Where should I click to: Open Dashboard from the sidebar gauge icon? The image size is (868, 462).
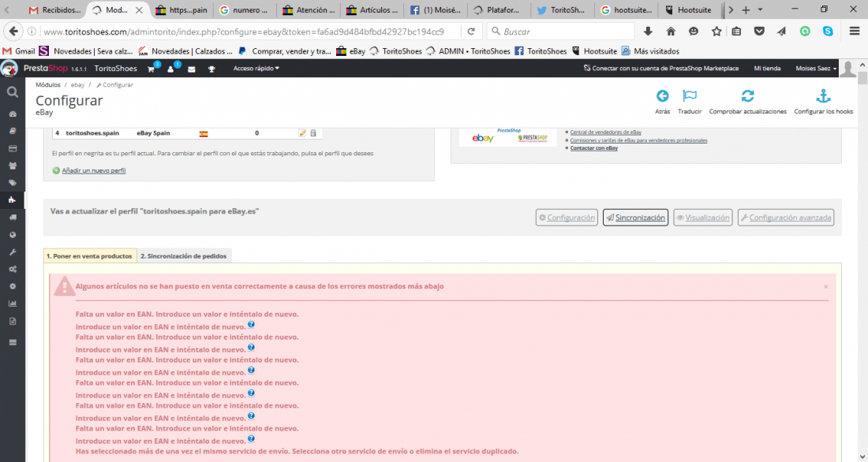point(12,114)
